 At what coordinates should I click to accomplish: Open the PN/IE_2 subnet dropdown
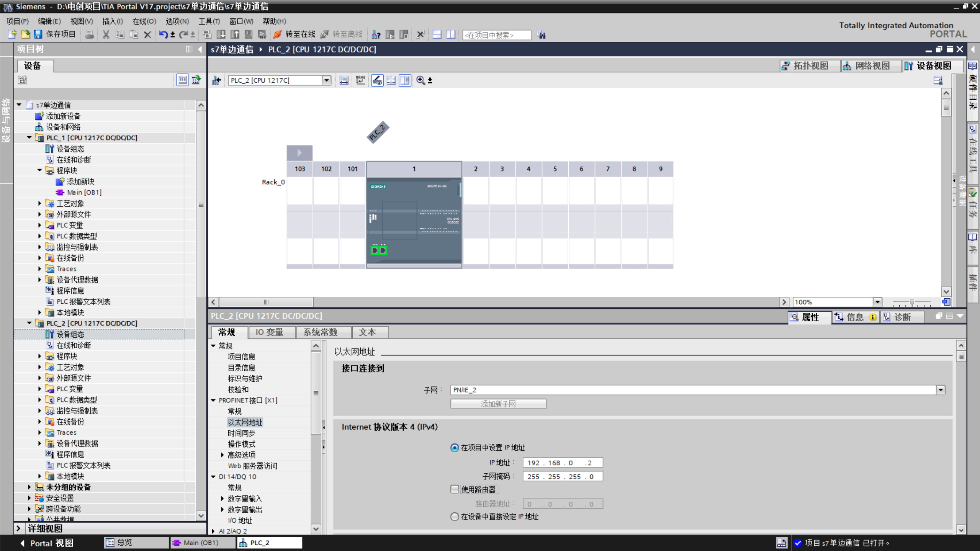click(x=940, y=390)
